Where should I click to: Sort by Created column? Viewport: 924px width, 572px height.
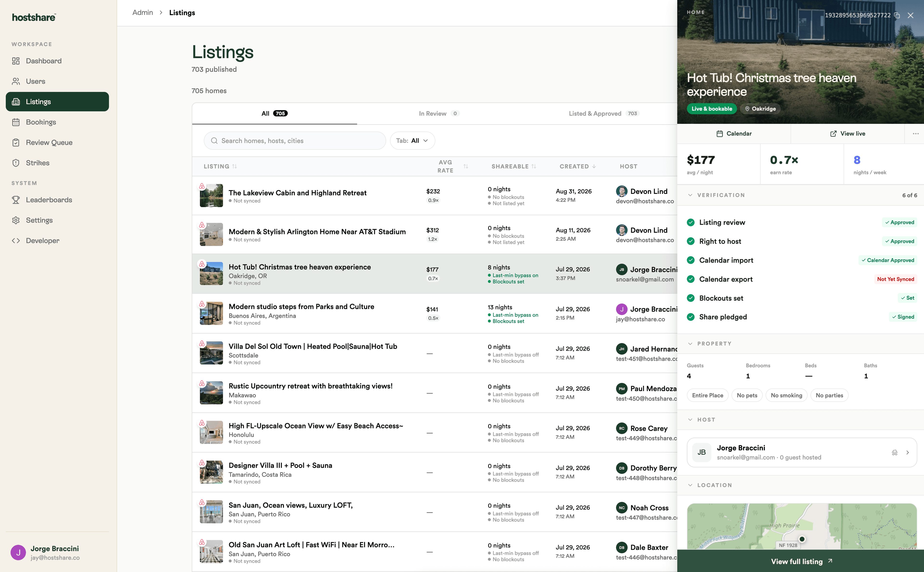pyautogui.click(x=578, y=166)
